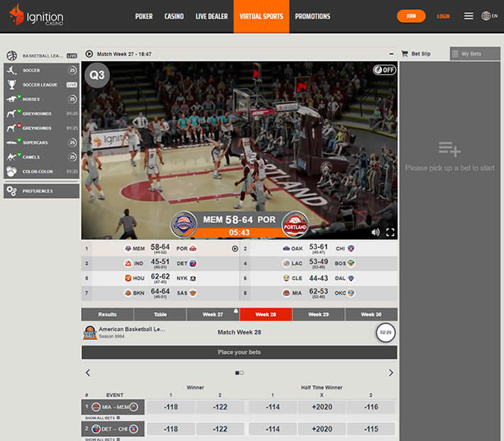Click the 02:26 countdown timer circle
Viewport: 504px width, 441px height.
[x=385, y=332]
